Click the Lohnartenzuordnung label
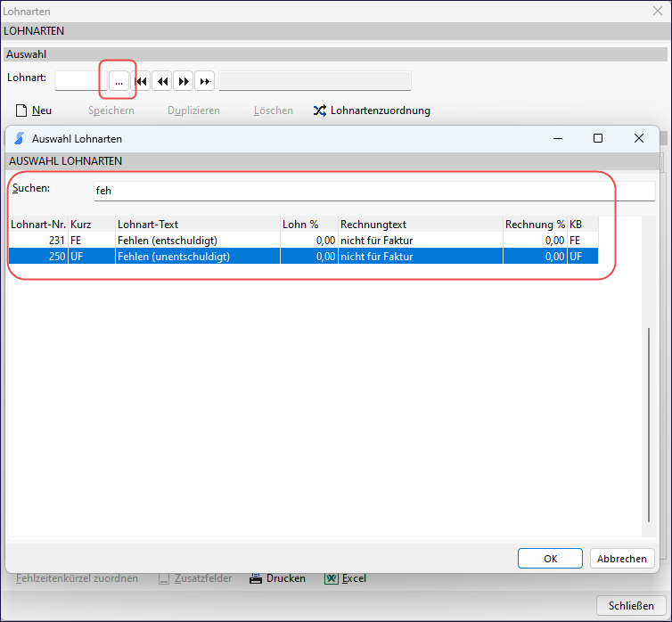The width and height of the screenshot is (672, 622). pyautogui.click(x=381, y=110)
